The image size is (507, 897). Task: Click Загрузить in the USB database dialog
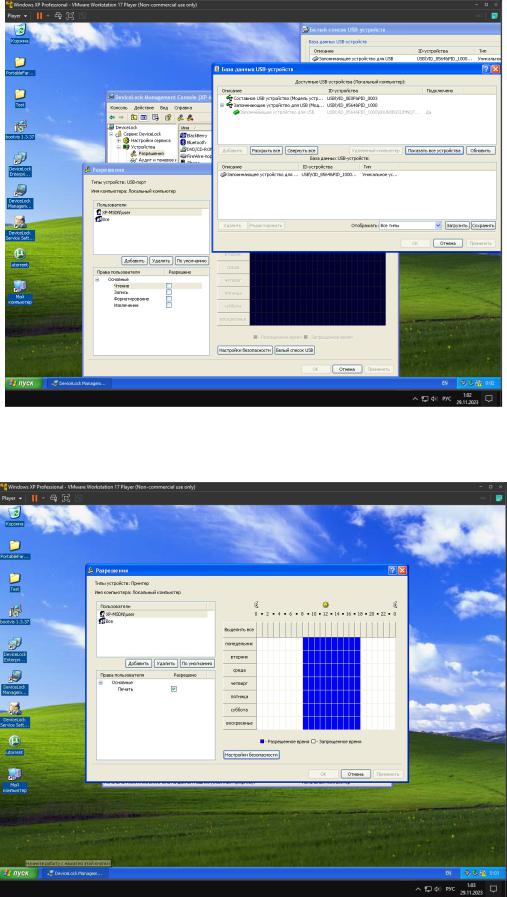point(457,226)
